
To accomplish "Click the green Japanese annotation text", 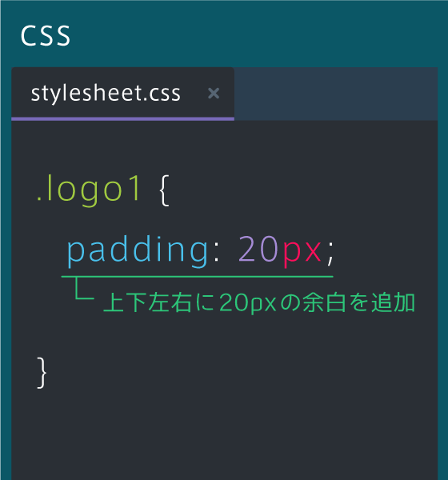I will tap(259, 302).
